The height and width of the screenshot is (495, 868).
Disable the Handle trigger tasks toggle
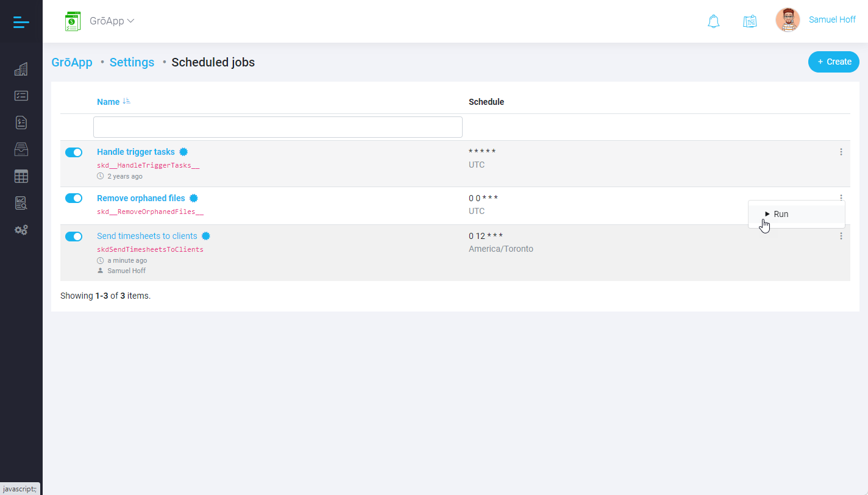point(74,152)
